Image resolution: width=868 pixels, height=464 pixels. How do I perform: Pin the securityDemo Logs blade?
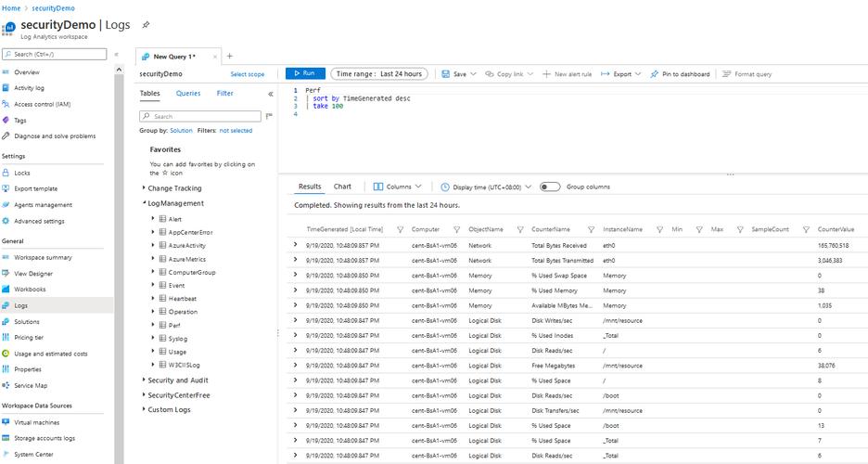tap(146, 25)
